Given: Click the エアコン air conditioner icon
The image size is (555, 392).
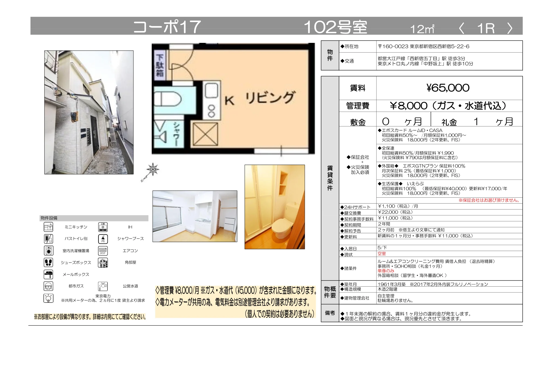Looking at the screenshot, I should pos(103,251).
